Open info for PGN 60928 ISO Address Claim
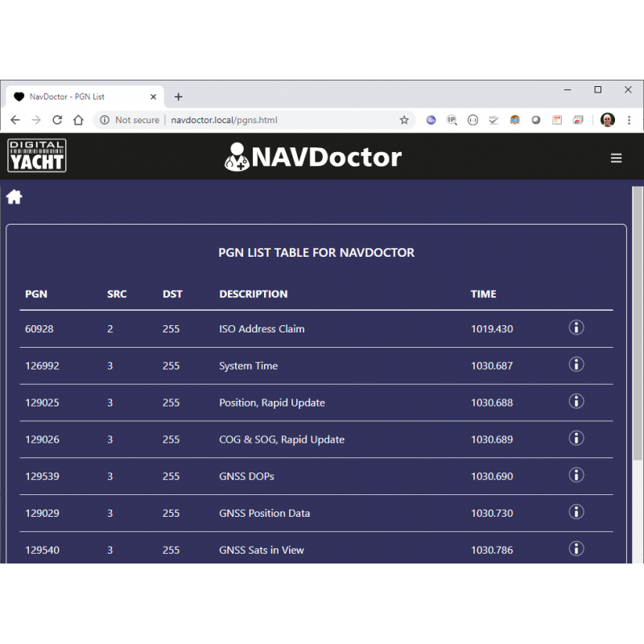 coord(576,328)
